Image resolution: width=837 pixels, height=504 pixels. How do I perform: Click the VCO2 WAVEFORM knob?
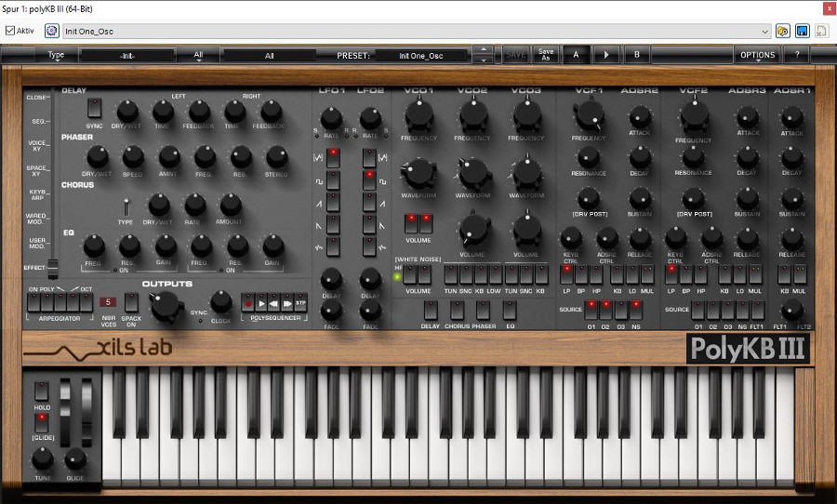pos(473,173)
